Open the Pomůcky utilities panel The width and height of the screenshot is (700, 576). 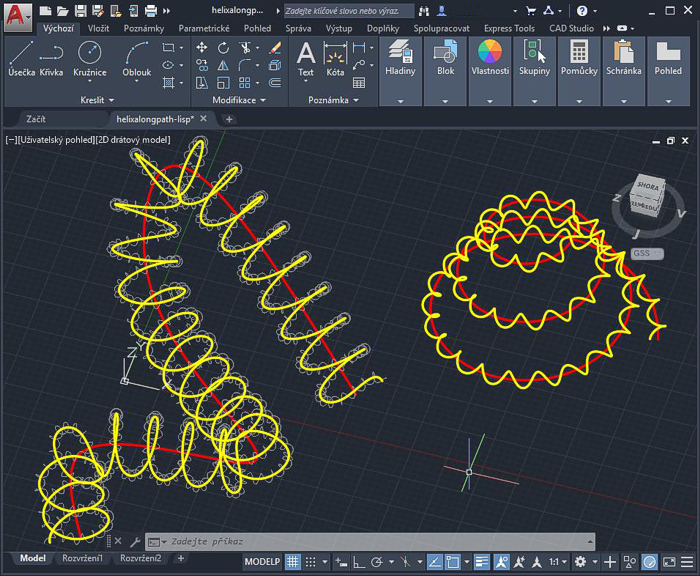click(579, 71)
